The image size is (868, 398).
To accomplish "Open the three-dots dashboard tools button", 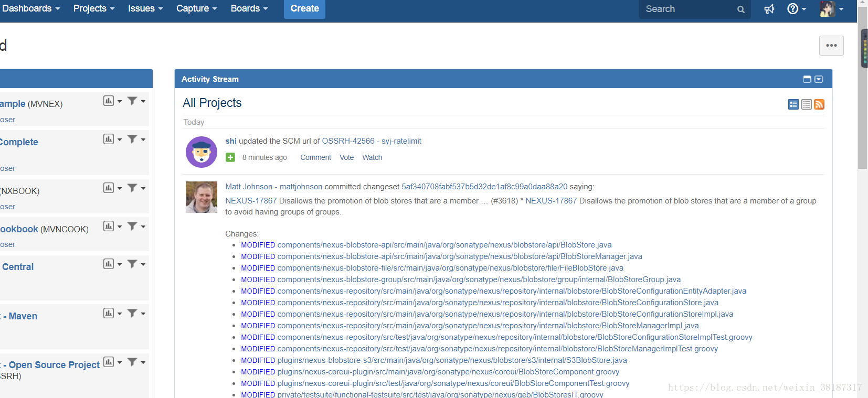I will (831, 46).
